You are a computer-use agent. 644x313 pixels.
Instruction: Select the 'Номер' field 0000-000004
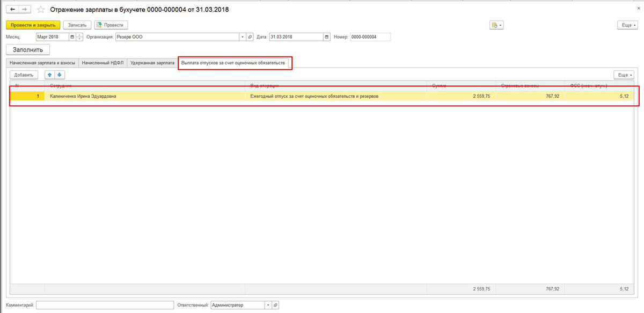pyautogui.click(x=370, y=37)
